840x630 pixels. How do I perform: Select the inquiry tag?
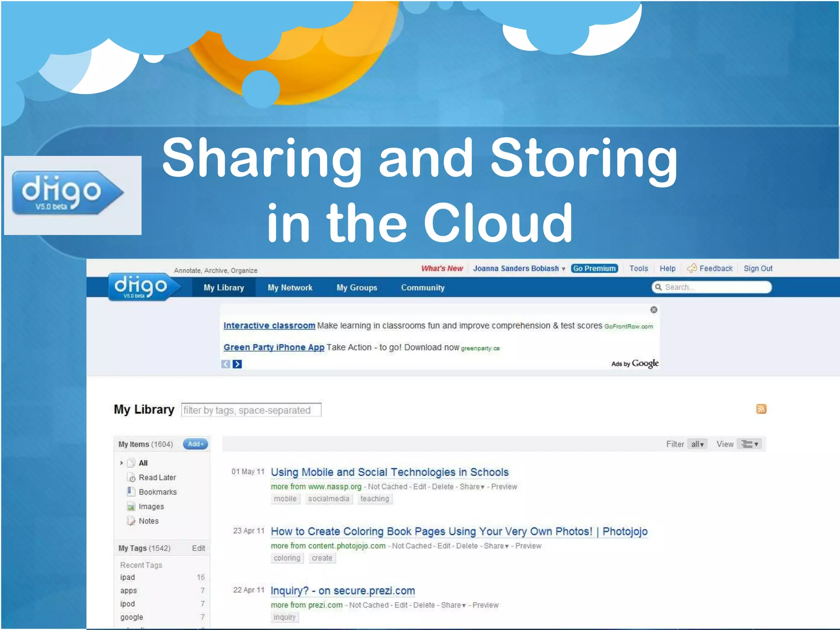click(x=285, y=617)
